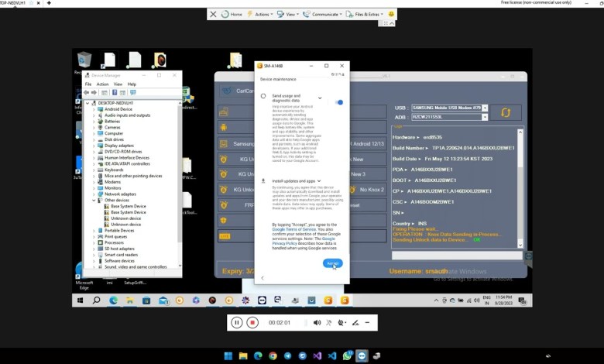Open the Action menu in Device Manager

click(x=102, y=84)
